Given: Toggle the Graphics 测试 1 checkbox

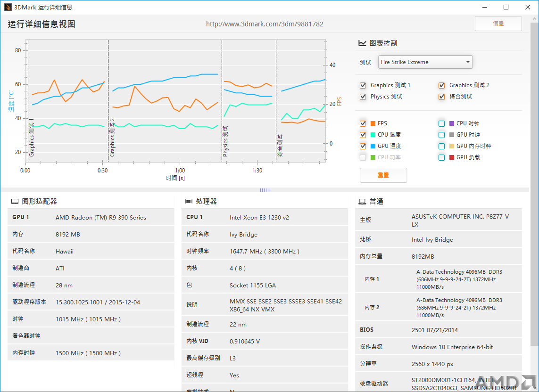Looking at the screenshot, I should click(x=363, y=85).
